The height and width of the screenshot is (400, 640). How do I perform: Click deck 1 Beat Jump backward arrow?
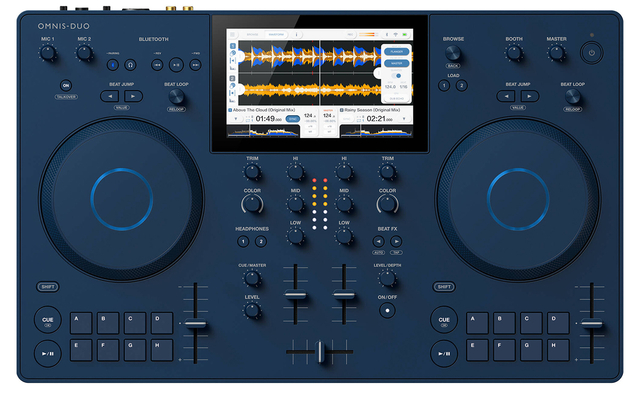[x=109, y=96]
